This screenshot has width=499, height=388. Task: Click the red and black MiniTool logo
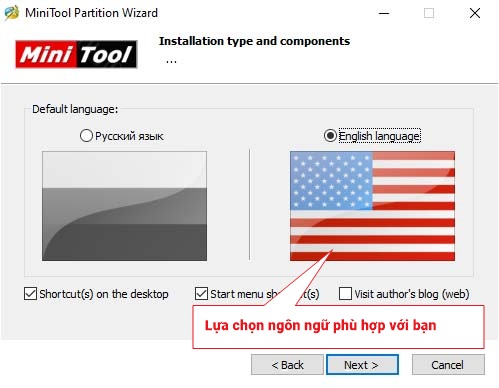[76, 54]
